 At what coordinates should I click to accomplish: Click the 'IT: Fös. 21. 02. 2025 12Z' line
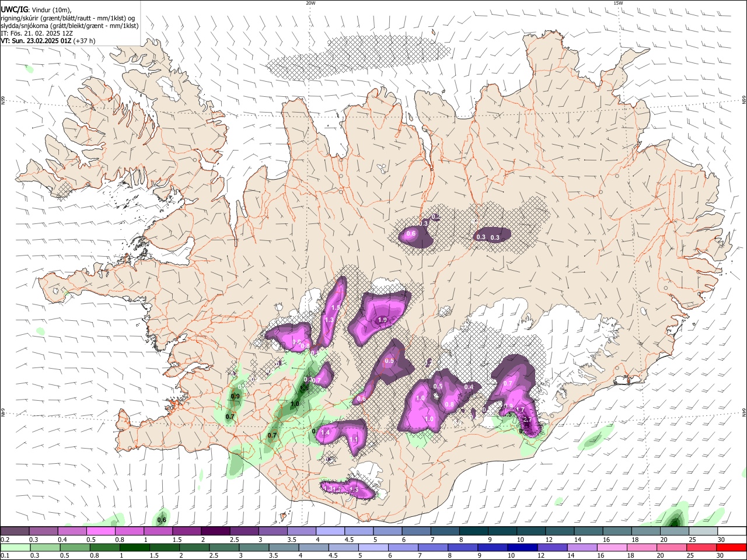pyautogui.click(x=37, y=33)
